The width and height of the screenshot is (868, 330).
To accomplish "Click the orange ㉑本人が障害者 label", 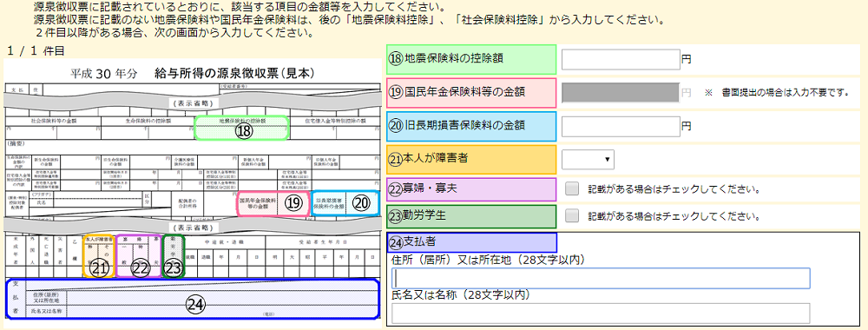I will pyautogui.click(x=471, y=159).
